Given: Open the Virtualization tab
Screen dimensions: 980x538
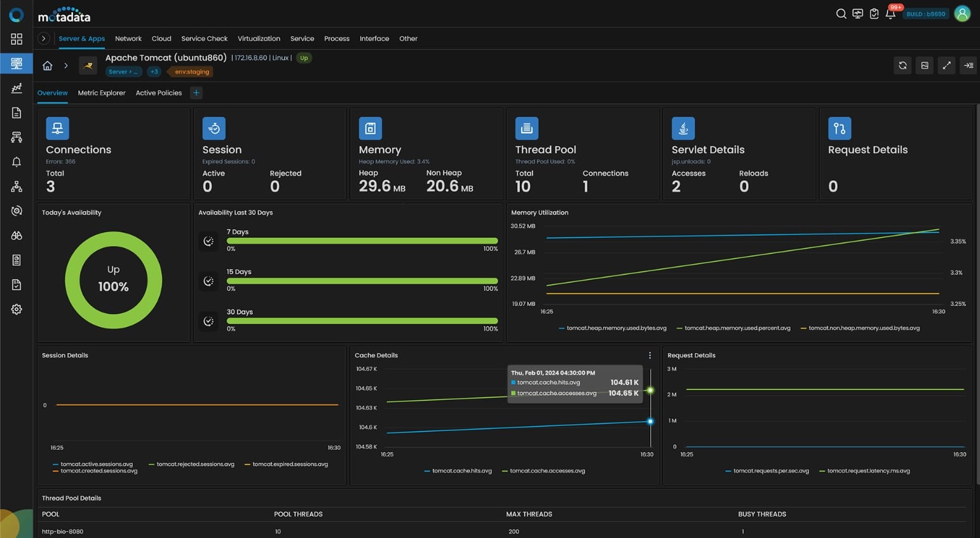Looking at the screenshot, I should point(259,39).
